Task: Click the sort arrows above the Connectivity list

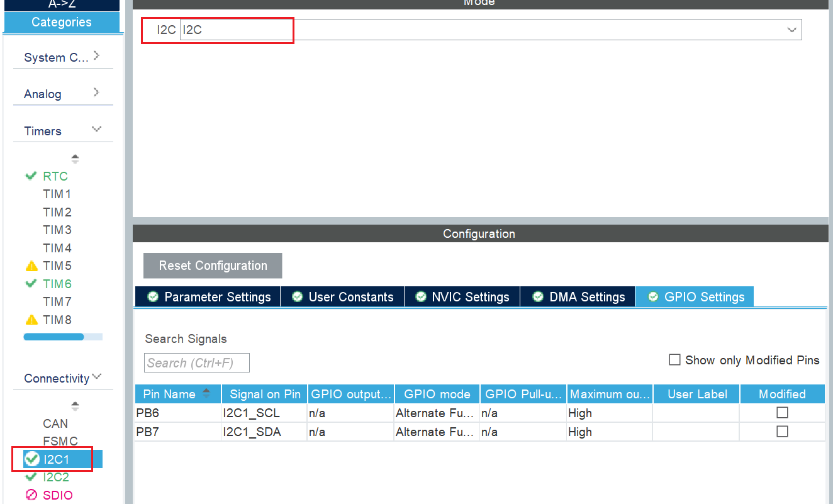Action: click(75, 406)
